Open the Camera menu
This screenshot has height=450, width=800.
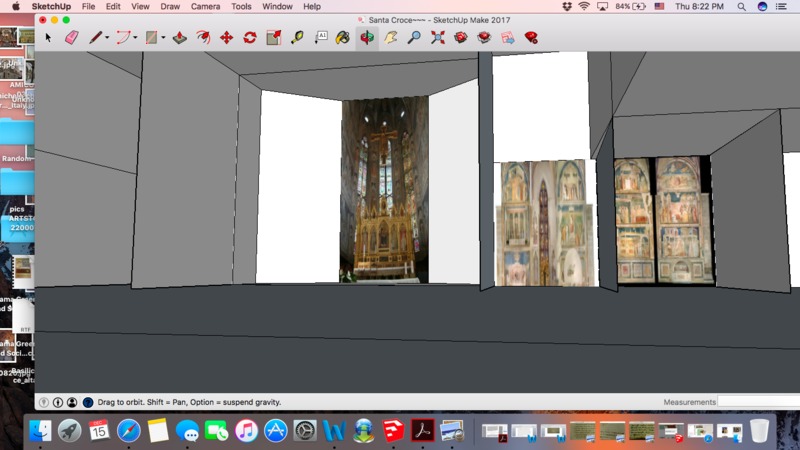pos(205,6)
